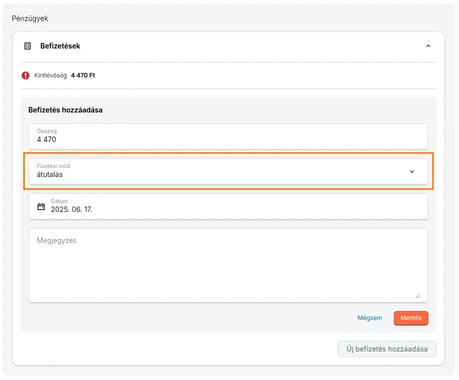
Task: Cancel with the Mégsem link
Action: coord(370,318)
